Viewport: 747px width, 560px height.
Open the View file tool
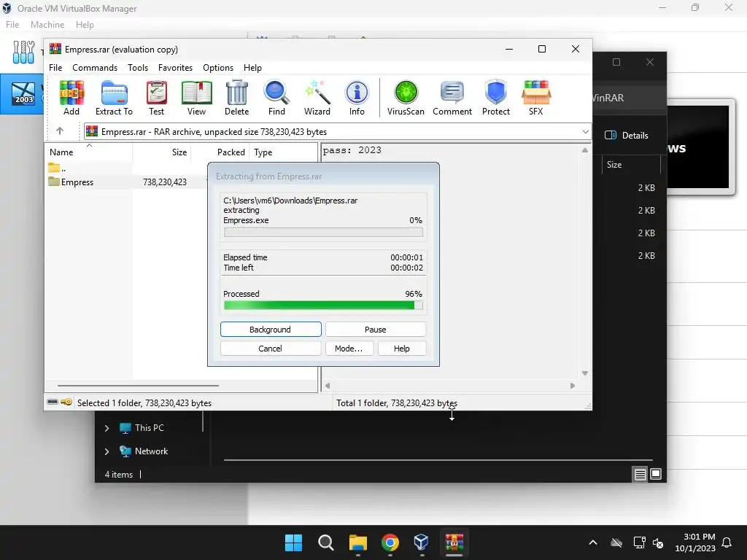tap(196, 98)
